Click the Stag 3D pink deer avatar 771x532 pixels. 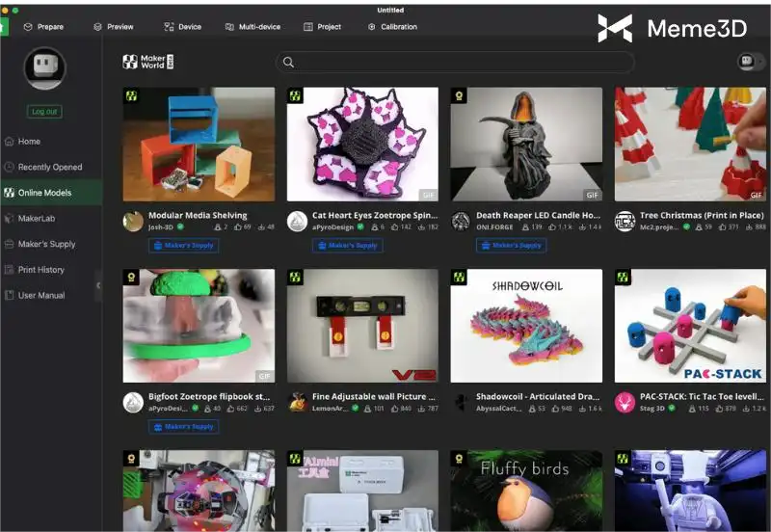coord(625,402)
